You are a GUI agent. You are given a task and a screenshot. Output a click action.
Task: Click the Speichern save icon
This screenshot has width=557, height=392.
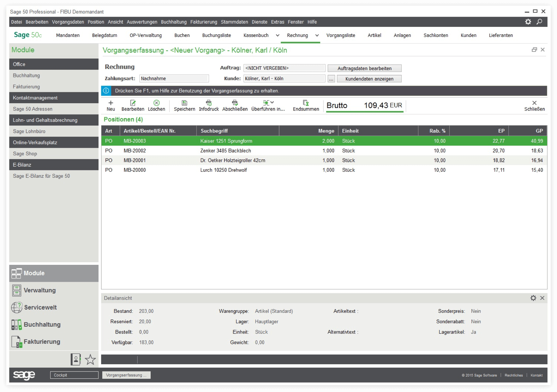[184, 103]
